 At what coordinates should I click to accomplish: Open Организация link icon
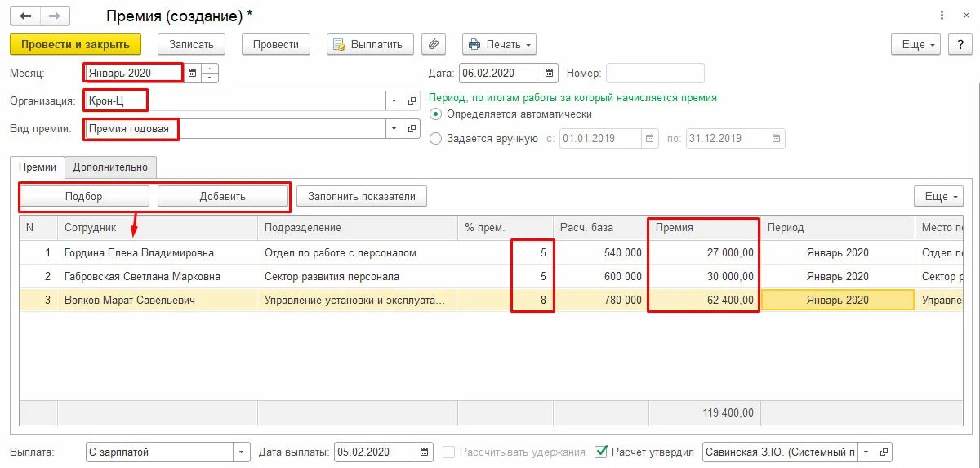tap(412, 101)
